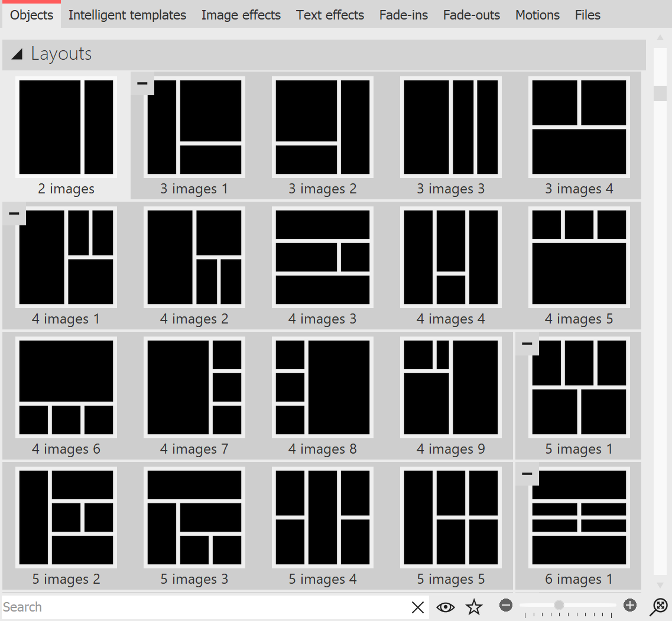Screen dimensions: 672x621
Task: Collapse variants of '3 images 1'
Action: [x=142, y=84]
